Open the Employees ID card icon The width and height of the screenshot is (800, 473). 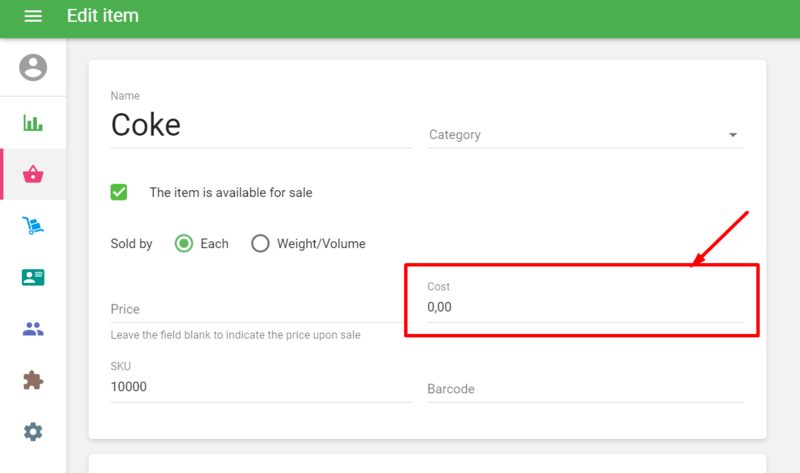[33, 277]
